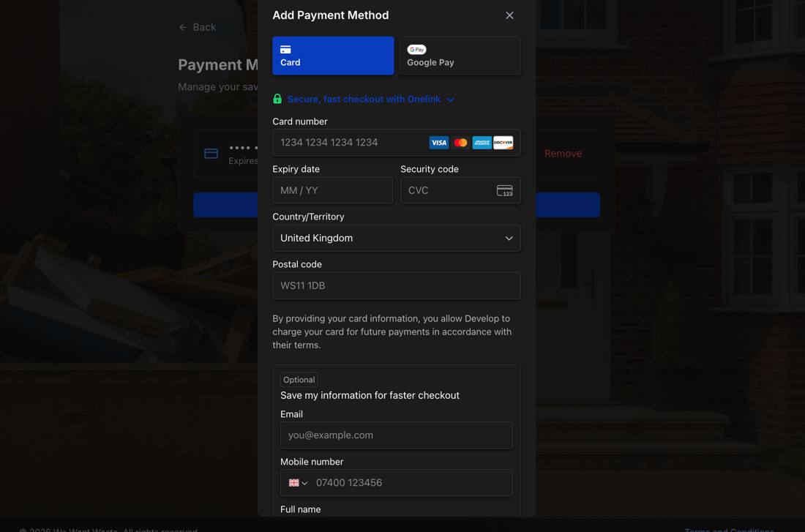
Task: Click the card icon on the Card tab
Action: 285,49
